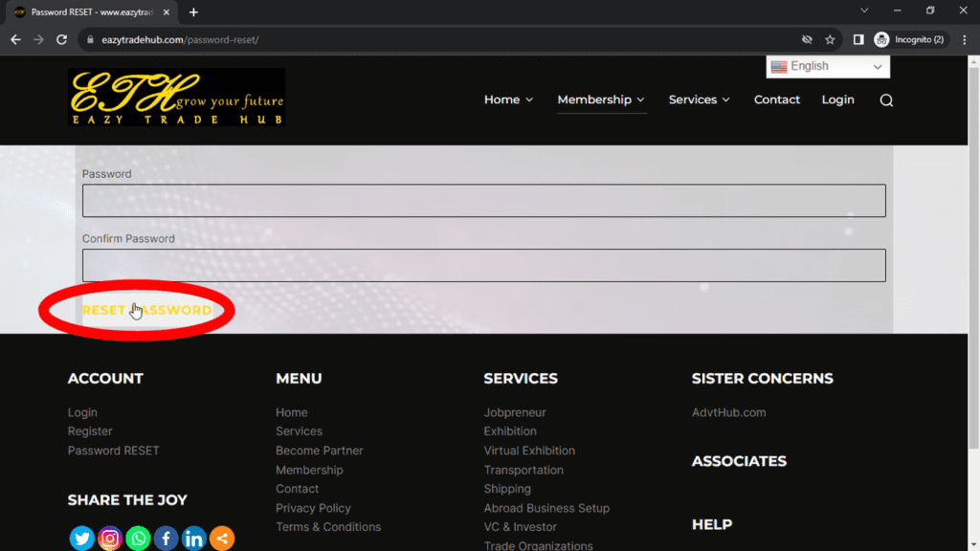Go to Contact in the top navigation
980x551 pixels.
[776, 99]
